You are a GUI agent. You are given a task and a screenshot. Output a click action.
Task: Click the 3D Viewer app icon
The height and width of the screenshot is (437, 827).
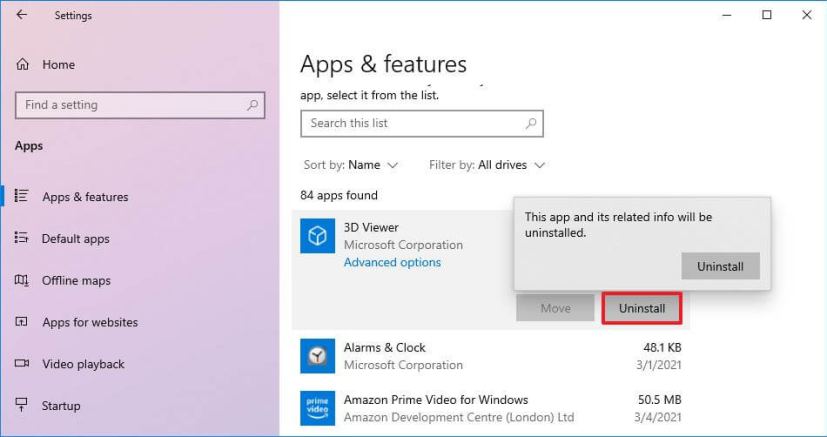point(317,236)
